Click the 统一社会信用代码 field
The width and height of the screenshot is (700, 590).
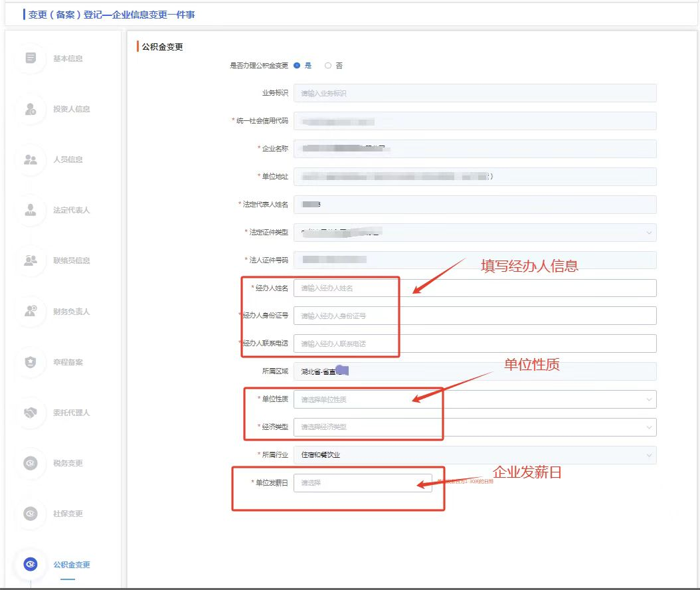tap(475, 121)
